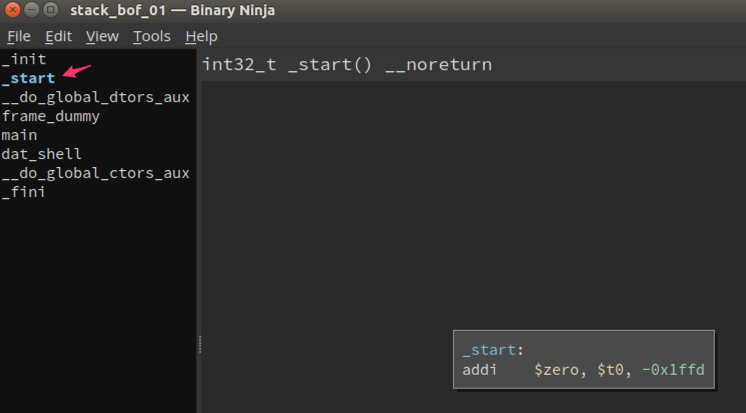
Task: Click the splitter handle between the panels
Action: (200, 344)
